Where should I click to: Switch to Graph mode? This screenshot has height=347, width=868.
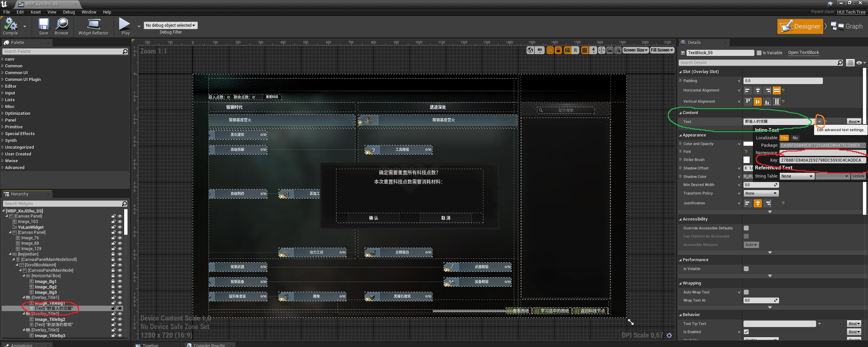(847, 26)
